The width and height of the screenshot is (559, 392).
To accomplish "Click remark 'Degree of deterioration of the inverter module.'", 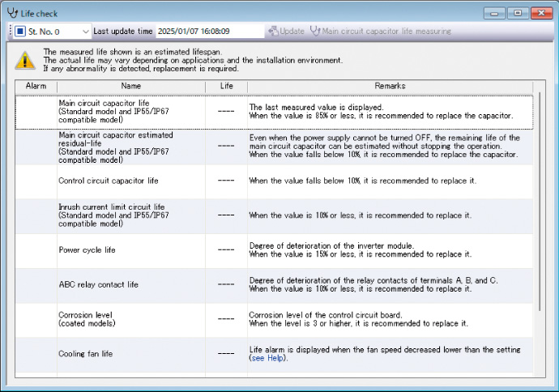I will 331,246.
